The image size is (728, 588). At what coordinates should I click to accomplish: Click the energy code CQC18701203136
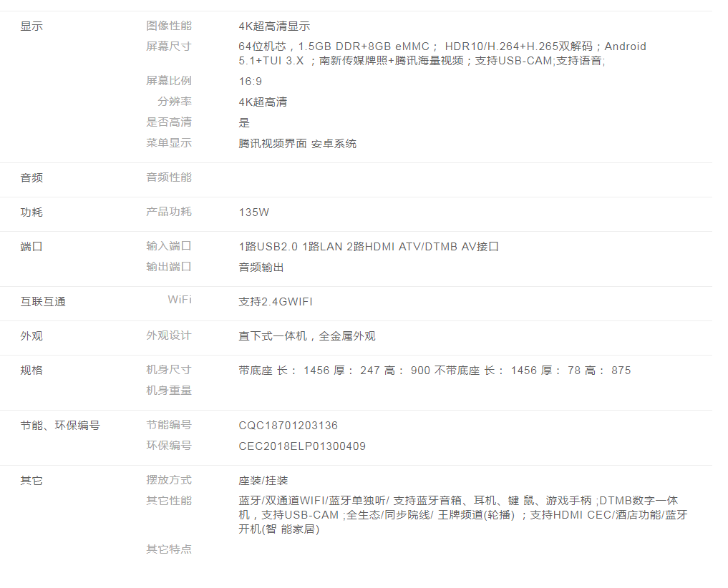tap(288, 426)
